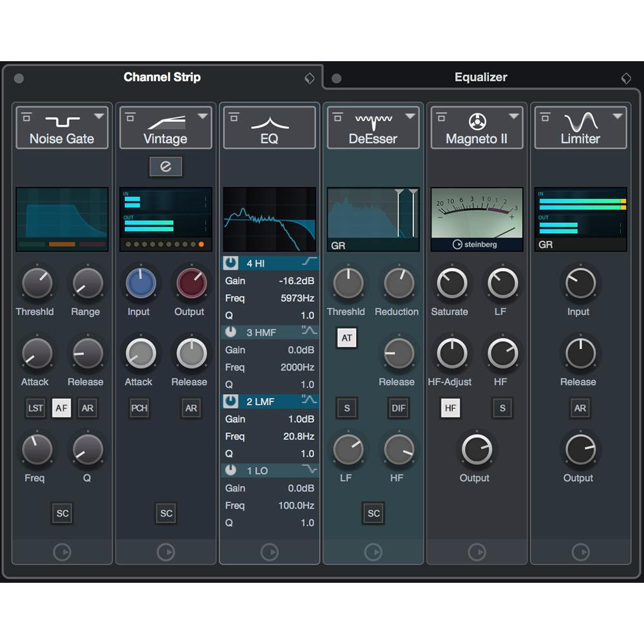Toggle the DIF mode on the DeEsser
The width and height of the screenshot is (644, 644).
pos(398,408)
